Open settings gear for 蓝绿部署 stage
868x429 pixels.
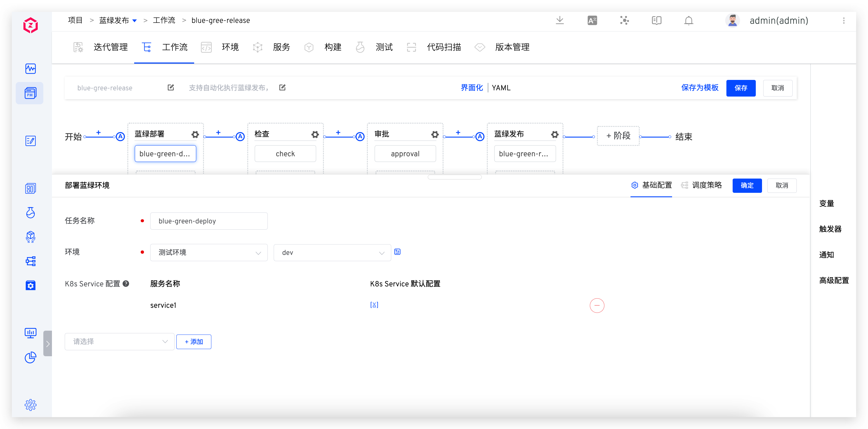click(x=195, y=135)
